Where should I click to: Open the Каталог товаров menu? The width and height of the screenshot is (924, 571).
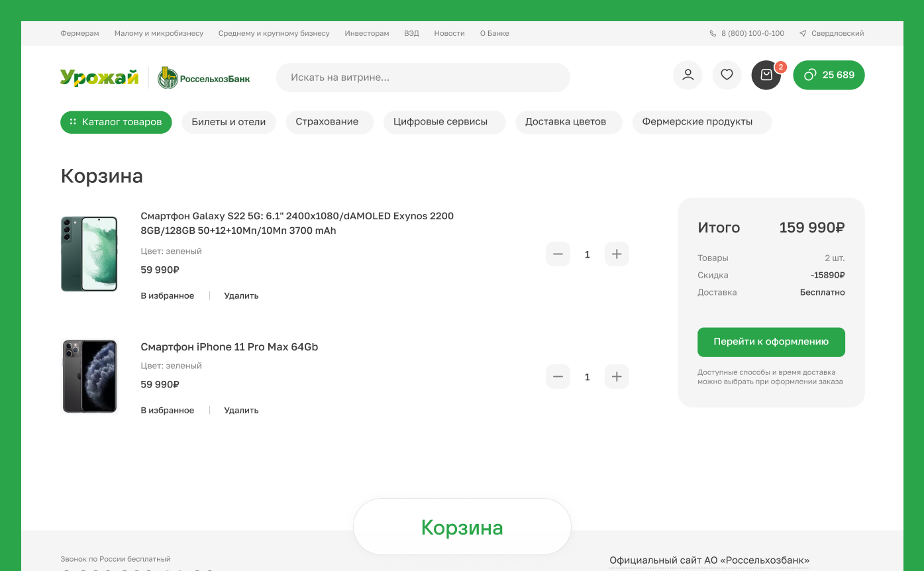(x=116, y=122)
